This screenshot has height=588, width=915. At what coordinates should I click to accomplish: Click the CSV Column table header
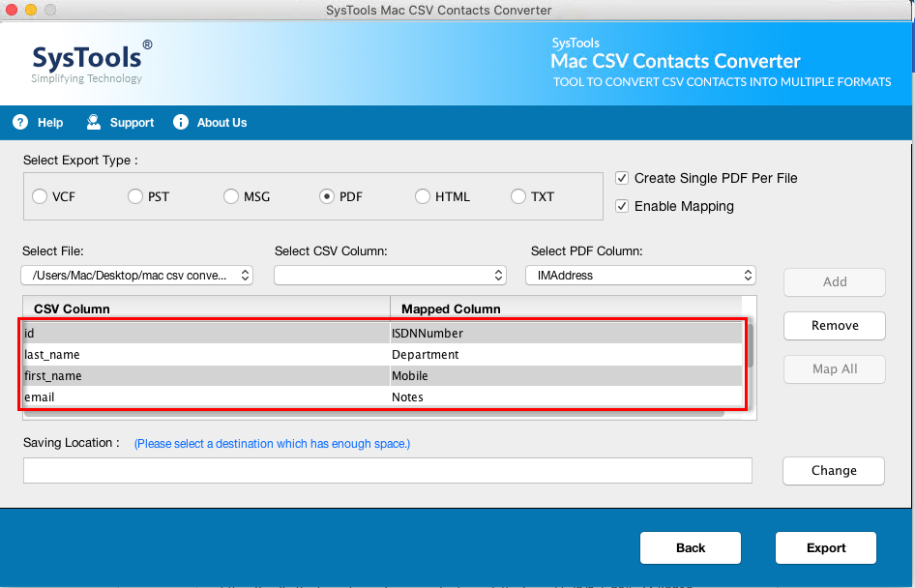point(207,309)
